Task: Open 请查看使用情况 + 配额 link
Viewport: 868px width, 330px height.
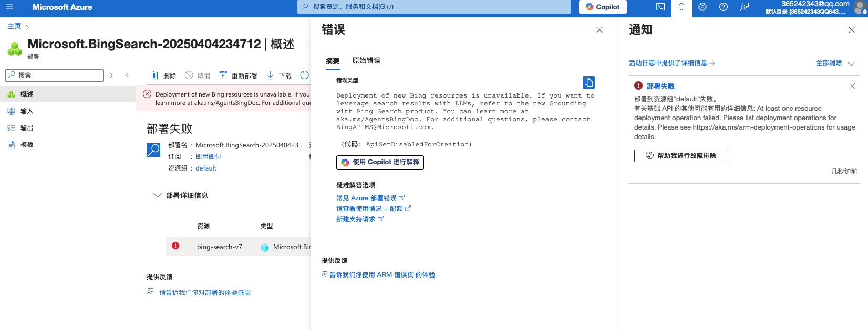Action: point(374,209)
